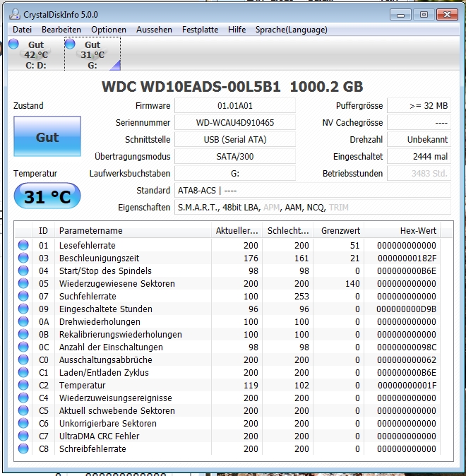Open the Optionen menu
The height and width of the screenshot is (476, 466).
click(x=109, y=30)
